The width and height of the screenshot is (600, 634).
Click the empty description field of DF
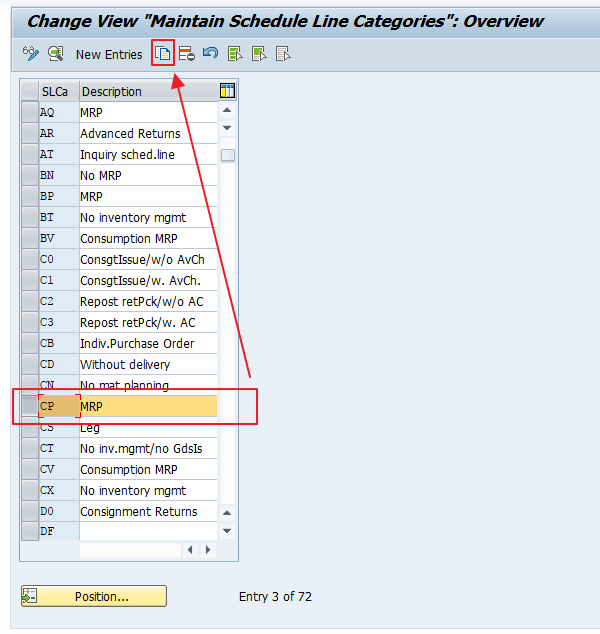coord(148,531)
